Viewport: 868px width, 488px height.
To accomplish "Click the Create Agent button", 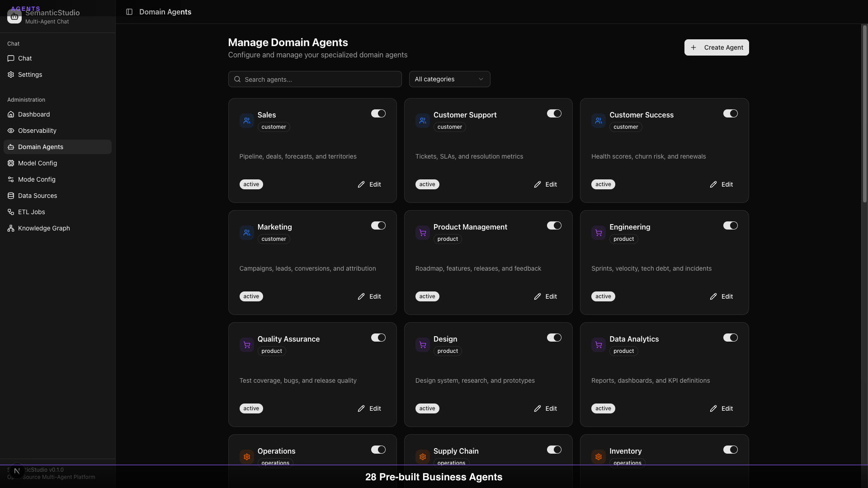I will (x=717, y=47).
